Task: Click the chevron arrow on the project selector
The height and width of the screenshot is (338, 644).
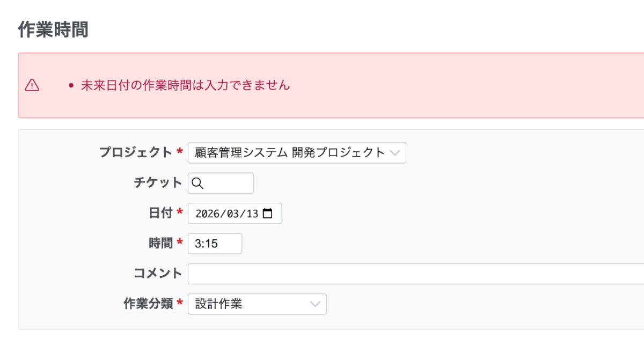Action: [x=395, y=153]
